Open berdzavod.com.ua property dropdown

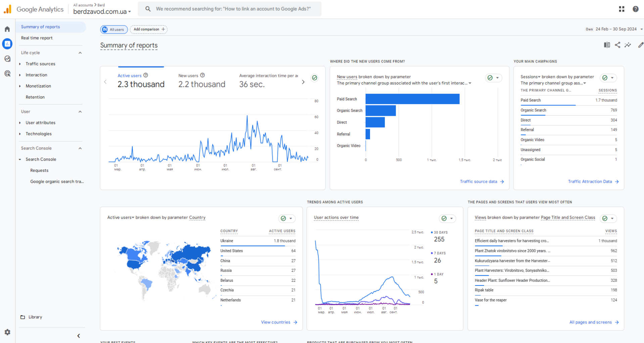click(x=102, y=11)
